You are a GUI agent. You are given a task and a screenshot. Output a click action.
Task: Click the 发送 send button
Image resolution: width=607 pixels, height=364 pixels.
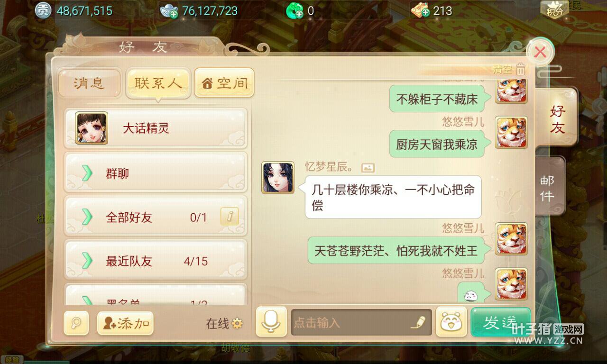tap(500, 322)
